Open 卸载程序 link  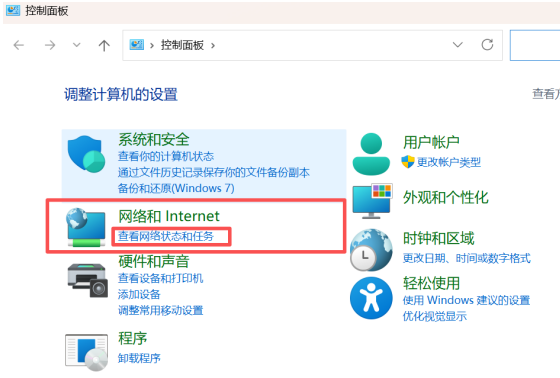point(139,358)
